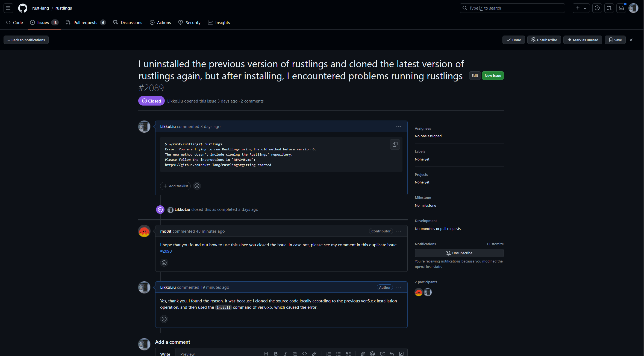Image resolution: width=644 pixels, height=356 pixels.
Task: Open options menu on mo8it's comment
Action: pos(399,231)
